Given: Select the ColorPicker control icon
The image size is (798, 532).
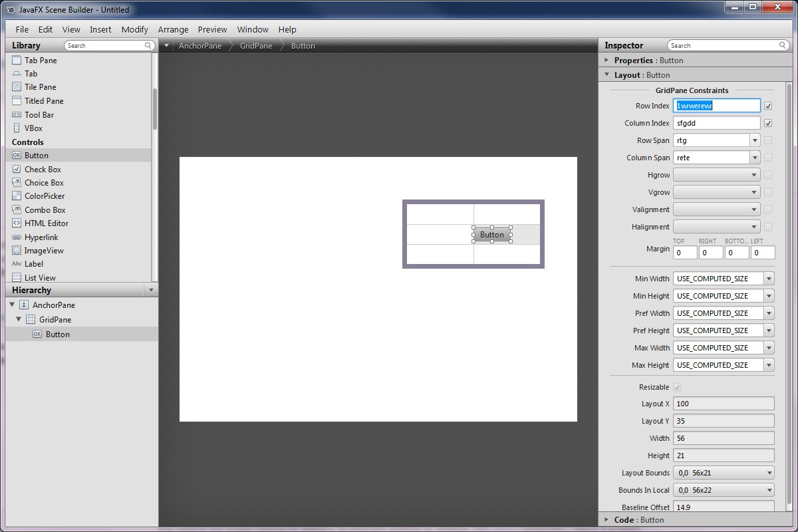Looking at the screenshot, I should tap(17, 196).
